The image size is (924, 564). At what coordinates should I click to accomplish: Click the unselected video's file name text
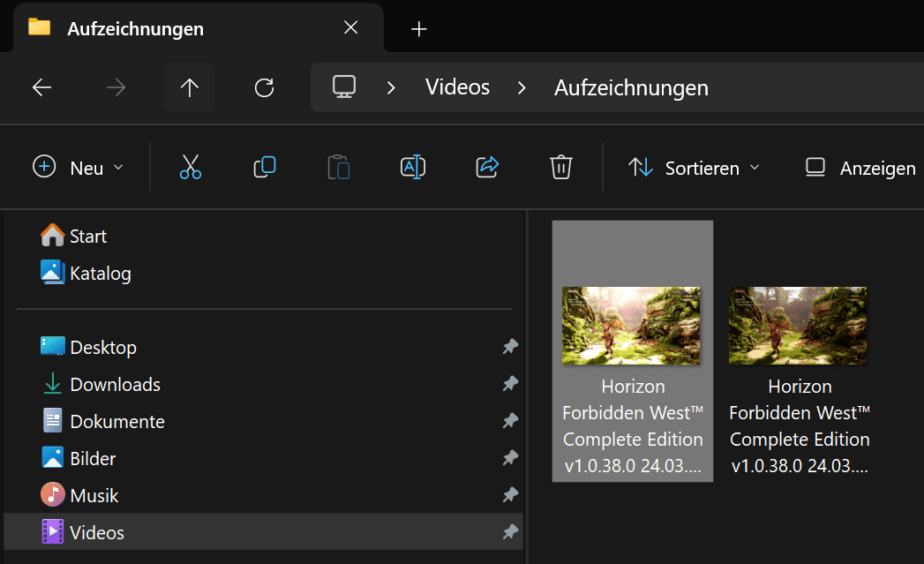click(x=800, y=426)
